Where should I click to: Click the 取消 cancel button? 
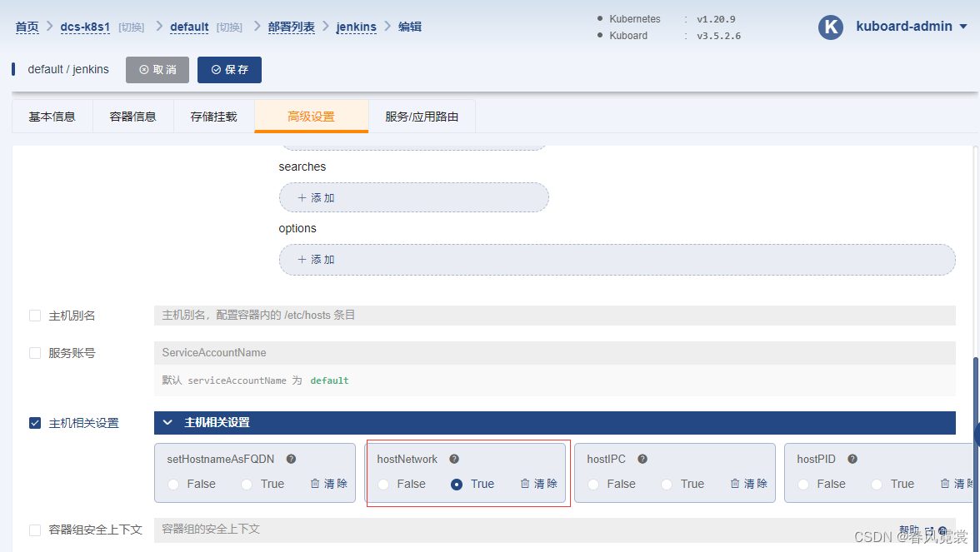[x=157, y=70]
